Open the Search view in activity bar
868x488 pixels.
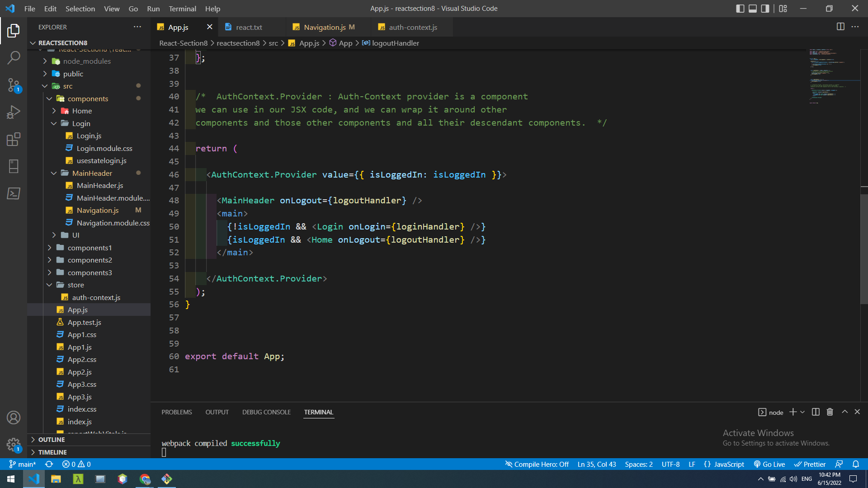[x=14, y=58]
